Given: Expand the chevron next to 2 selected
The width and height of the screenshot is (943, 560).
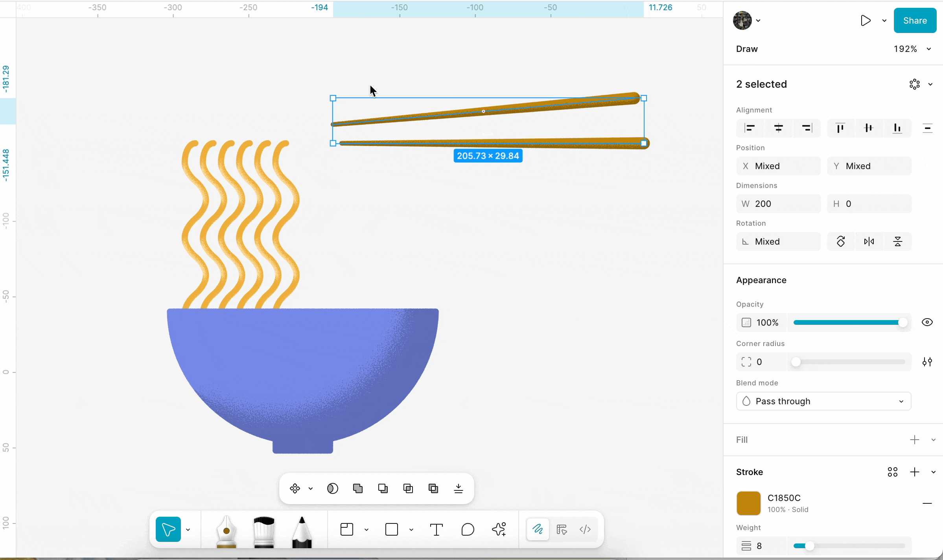Looking at the screenshot, I should pos(930,85).
